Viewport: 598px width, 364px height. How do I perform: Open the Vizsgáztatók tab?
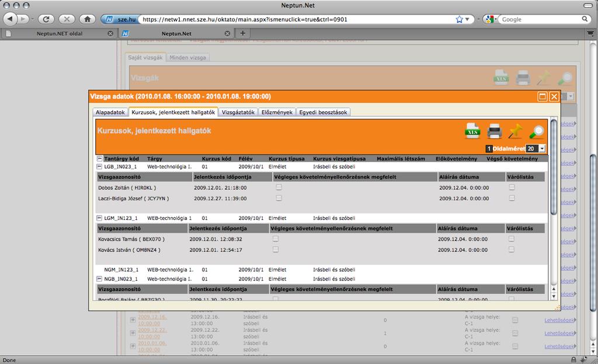point(238,113)
